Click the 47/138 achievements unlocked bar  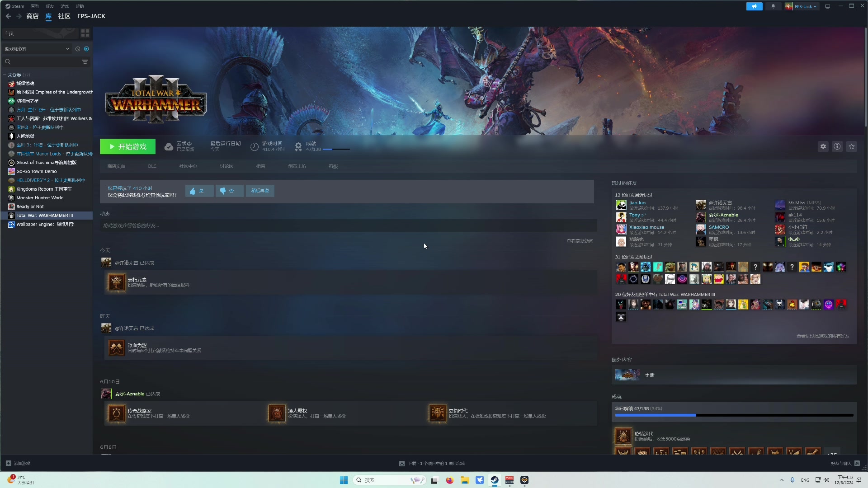coord(734,415)
